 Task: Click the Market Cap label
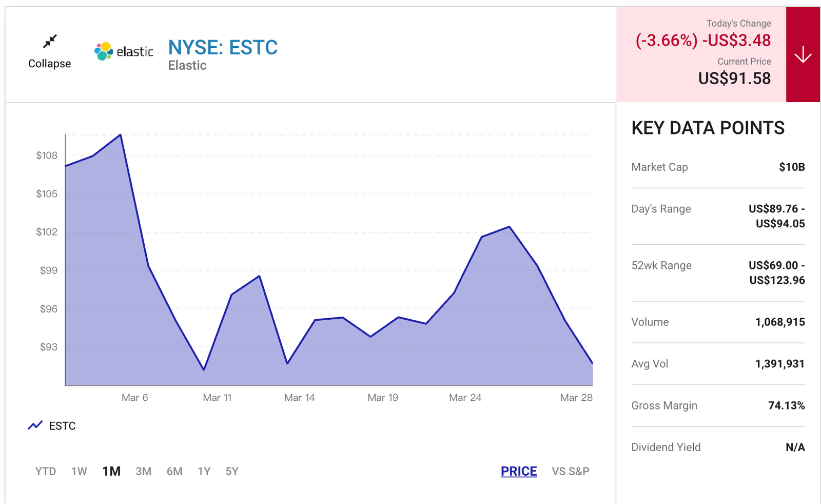pyautogui.click(x=659, y=167)
